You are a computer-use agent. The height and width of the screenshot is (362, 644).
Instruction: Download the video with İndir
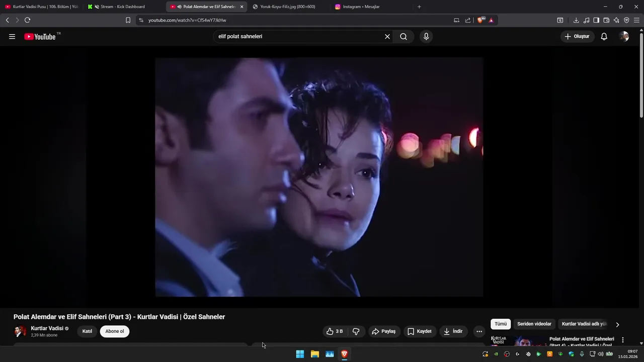(x=453, y=331)
